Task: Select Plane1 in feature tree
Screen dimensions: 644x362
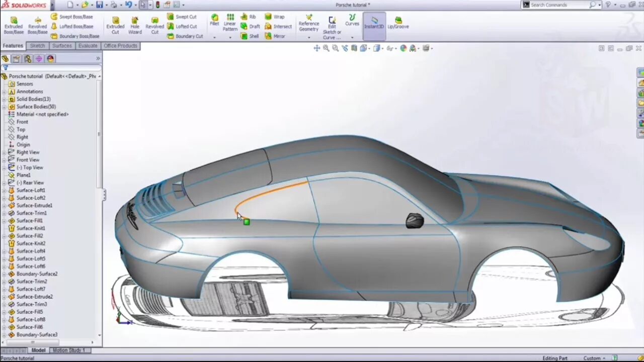Action: (19, 175)
